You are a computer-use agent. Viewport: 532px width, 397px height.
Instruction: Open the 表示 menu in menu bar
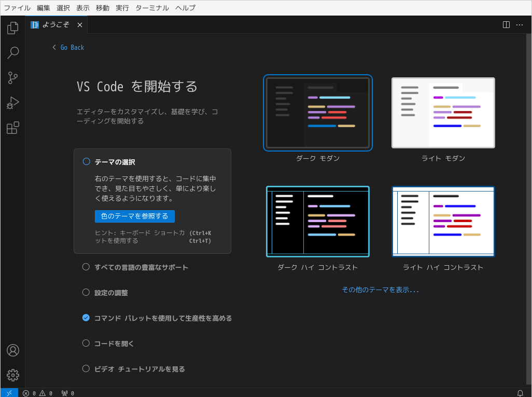(83, 8)
